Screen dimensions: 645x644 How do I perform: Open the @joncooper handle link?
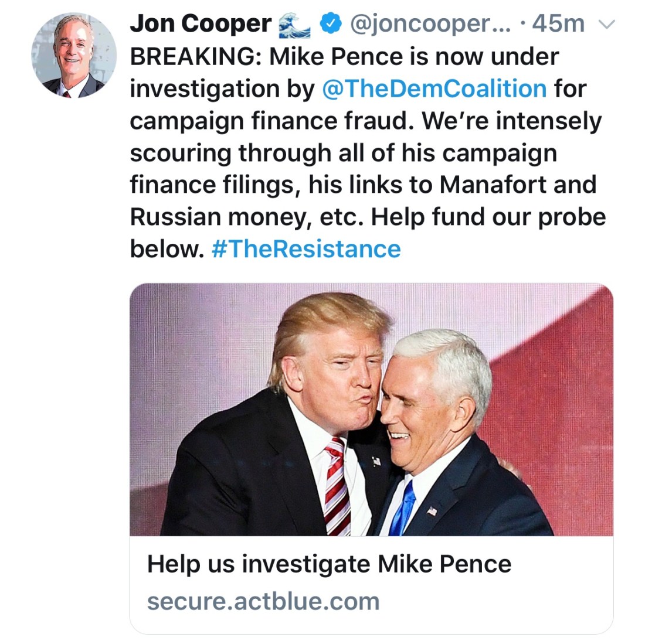430,24
